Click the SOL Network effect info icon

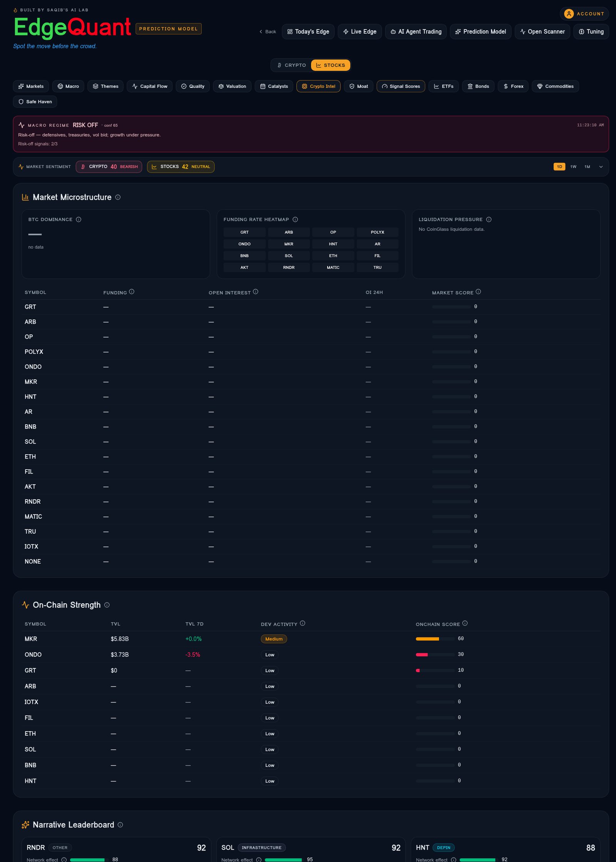pos(259,859)
